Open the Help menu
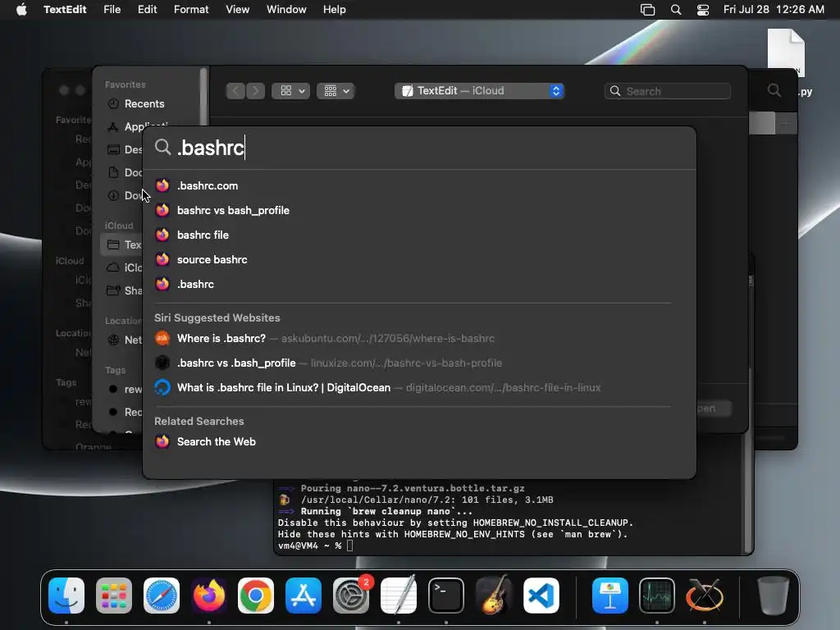The width and height of the screenshot is (840, 630). pyautogui.click(x=335, y=10)
